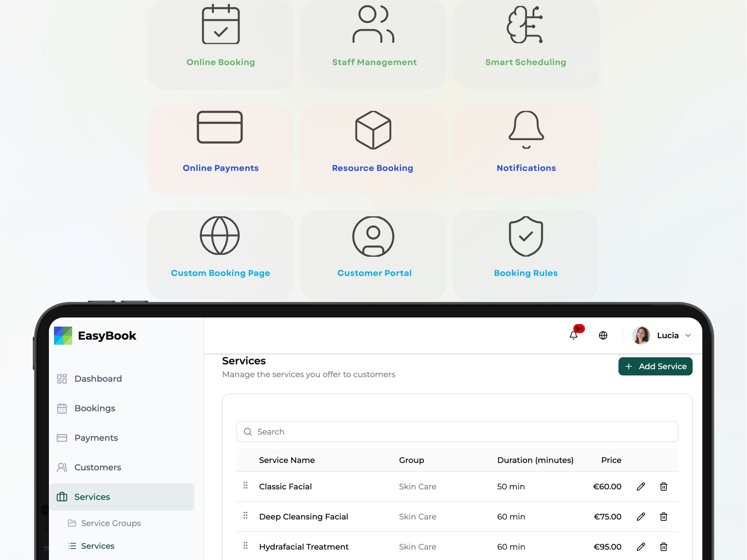Expand the Lucia user menu chevron
Image resolution: width=747 pixels, height=560 pixels.
pyautogui.click(x=688, y=336)
